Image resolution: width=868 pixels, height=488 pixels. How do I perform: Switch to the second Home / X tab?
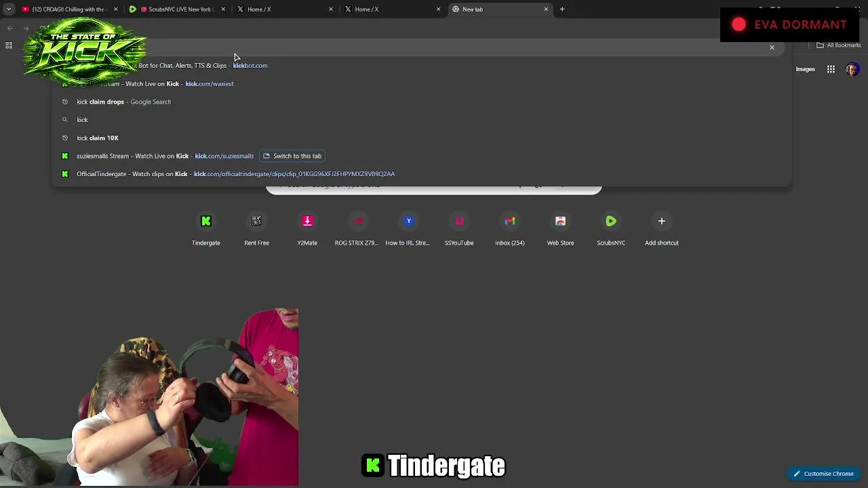click(393, 9)
